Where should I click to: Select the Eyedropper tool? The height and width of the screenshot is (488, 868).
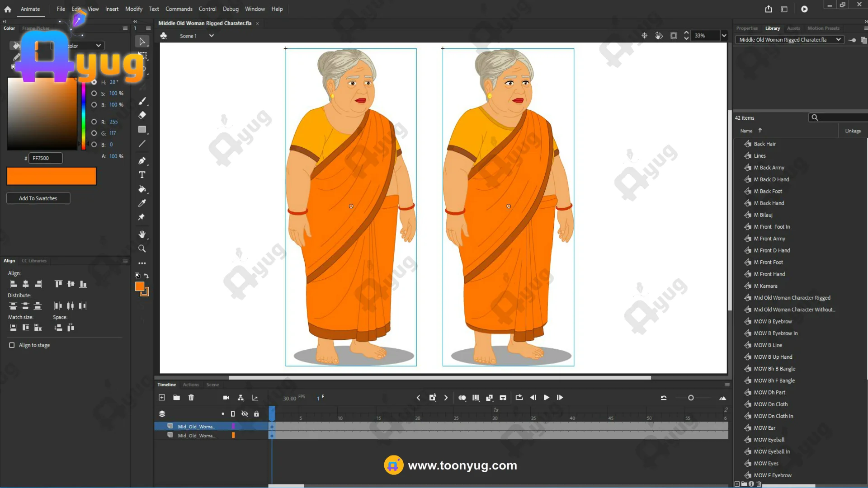142,203
